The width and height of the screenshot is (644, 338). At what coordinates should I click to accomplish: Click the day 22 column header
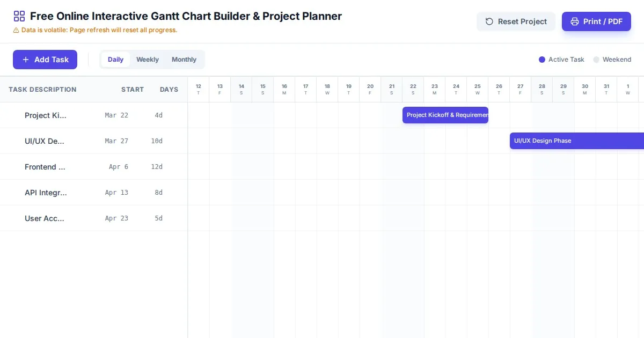[x=413, y=89]
